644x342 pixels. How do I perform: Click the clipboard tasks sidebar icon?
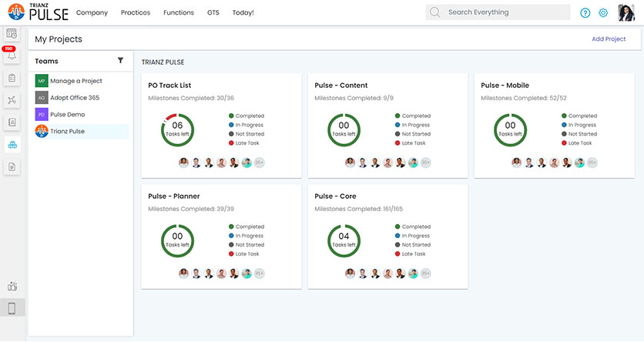12,78
